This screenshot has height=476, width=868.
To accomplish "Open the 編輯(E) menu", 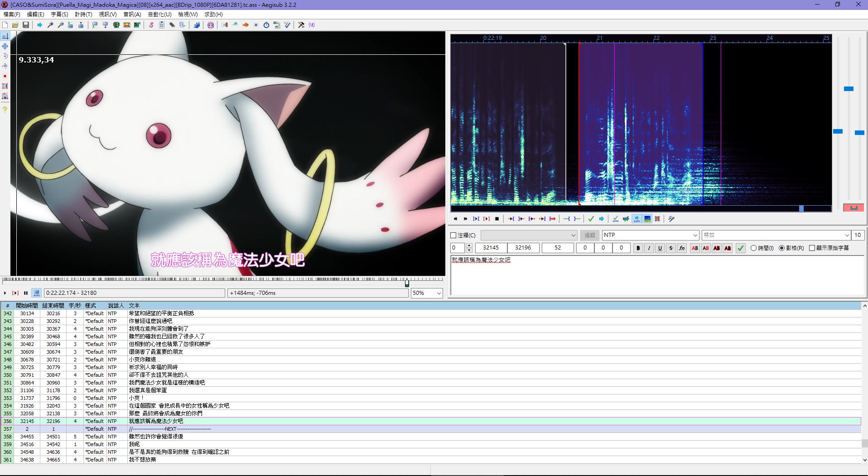I will pos(36,14).
